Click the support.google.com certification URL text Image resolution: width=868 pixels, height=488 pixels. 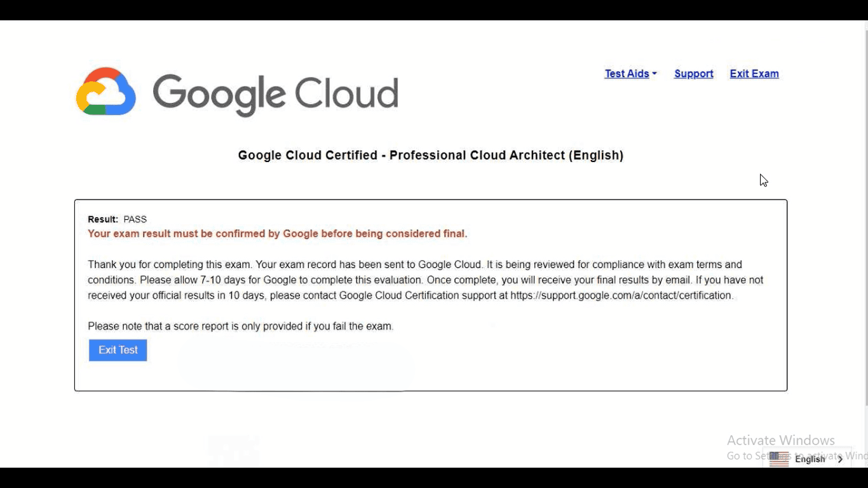click(621, 295)
